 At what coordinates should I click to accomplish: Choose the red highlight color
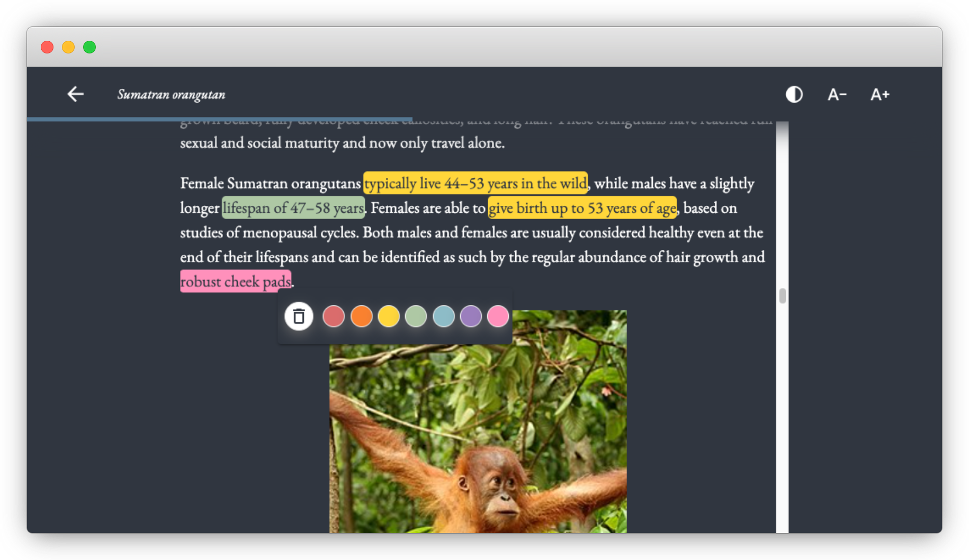[x=334, y=317]
